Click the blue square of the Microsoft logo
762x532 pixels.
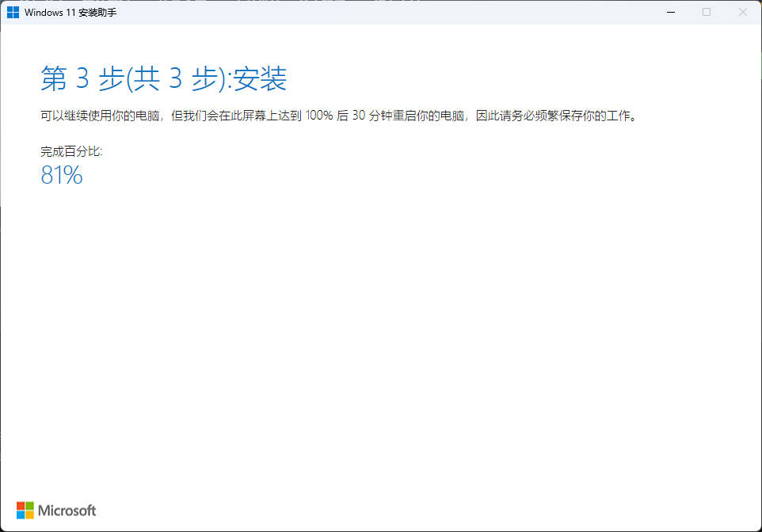(x=21, y=515)
